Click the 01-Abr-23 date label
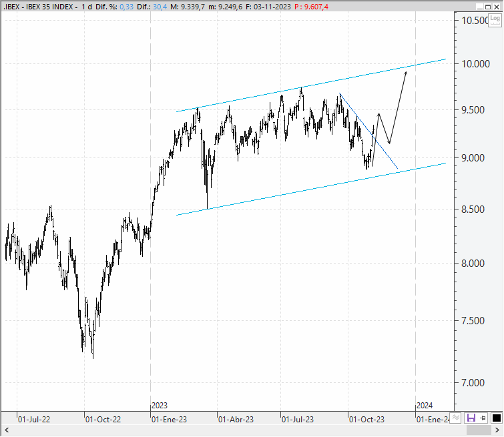This screenshot has height=437, width=504. [x=236, y=420]
